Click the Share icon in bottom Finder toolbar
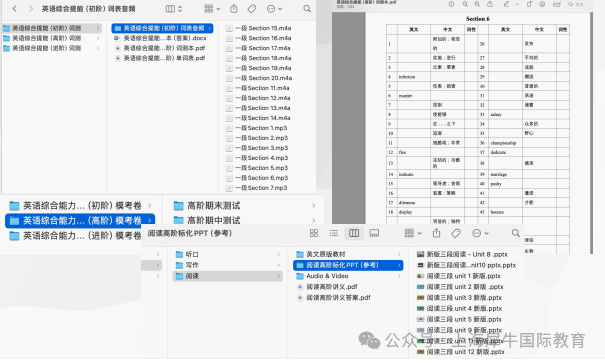This screenshot has height=364, width=605. [x=436, y=233]
